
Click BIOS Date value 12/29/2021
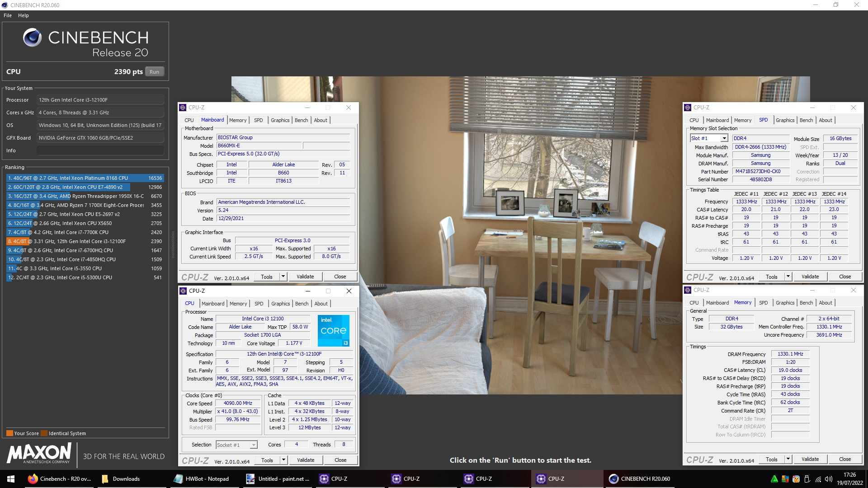pos(283,219)
